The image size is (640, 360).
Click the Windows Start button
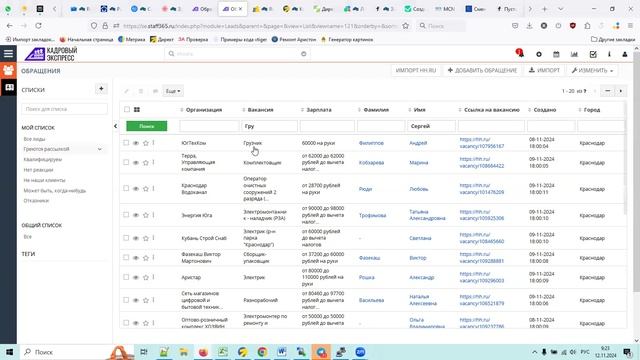pos(9,352)
